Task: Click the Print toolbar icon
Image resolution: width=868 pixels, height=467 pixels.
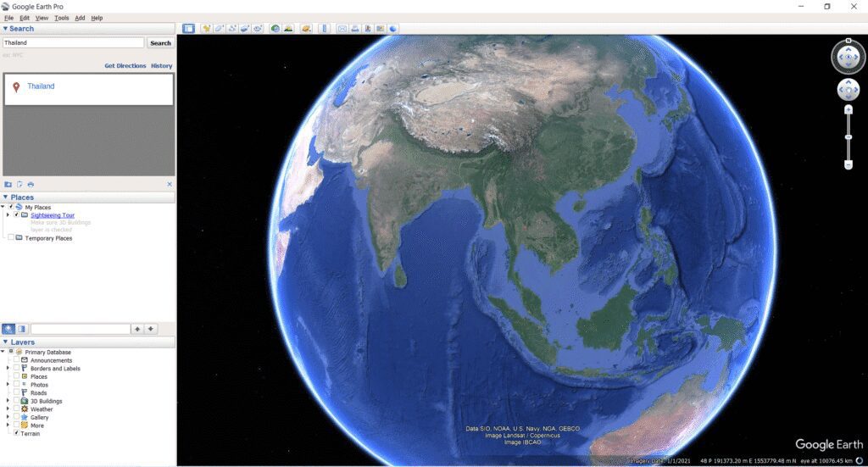Action: 355,28
